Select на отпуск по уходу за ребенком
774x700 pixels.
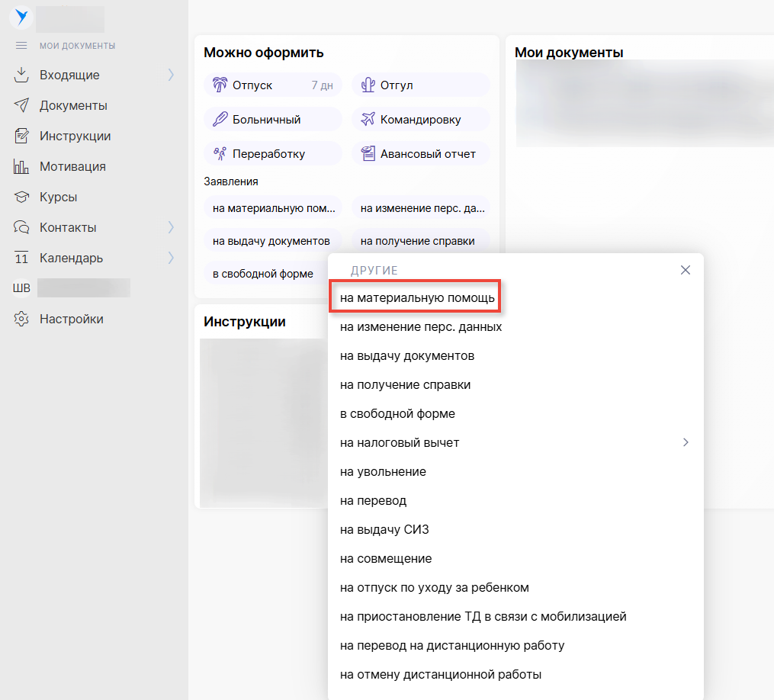click(434, 587)
